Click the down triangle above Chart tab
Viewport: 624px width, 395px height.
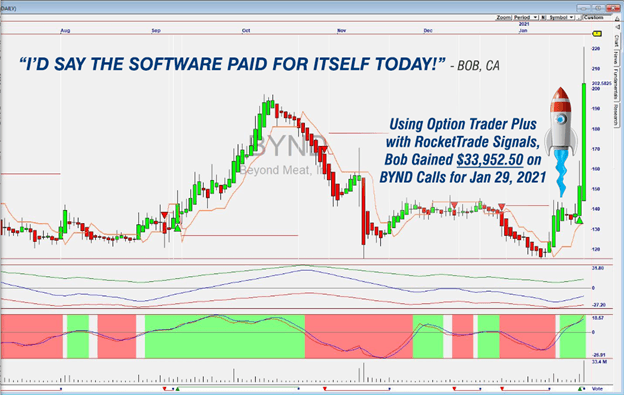click(x=617, y=27)
